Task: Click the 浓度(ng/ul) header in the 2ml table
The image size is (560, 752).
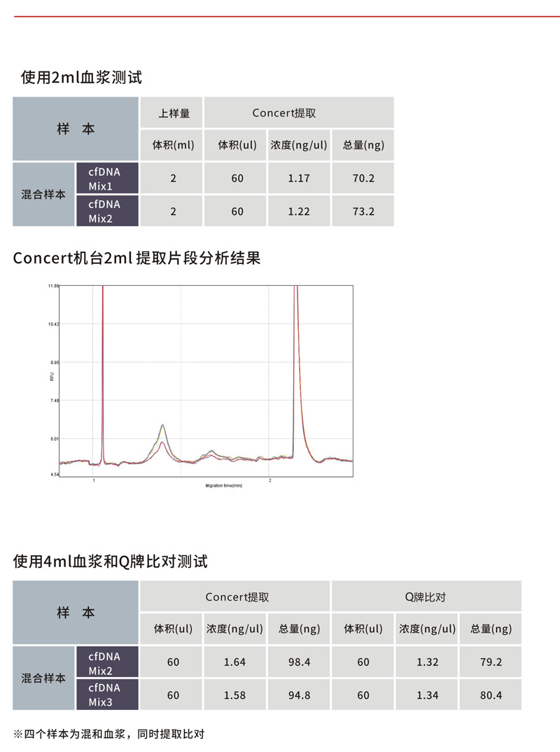Action: [x=299, y=145]
